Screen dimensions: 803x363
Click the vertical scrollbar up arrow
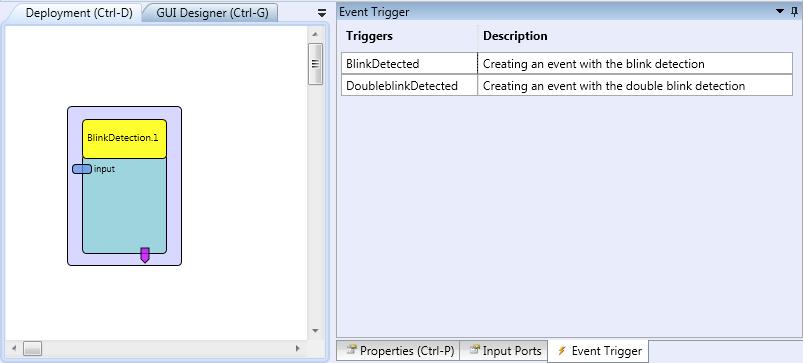(x=315, y=34)
